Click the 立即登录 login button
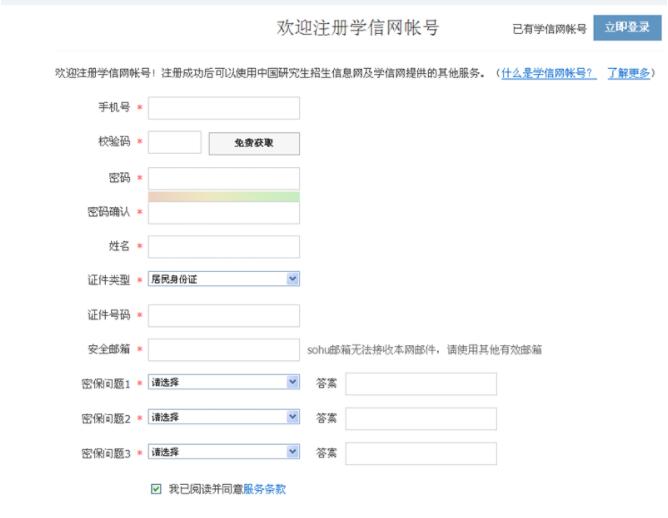 (x=627, y=28)
